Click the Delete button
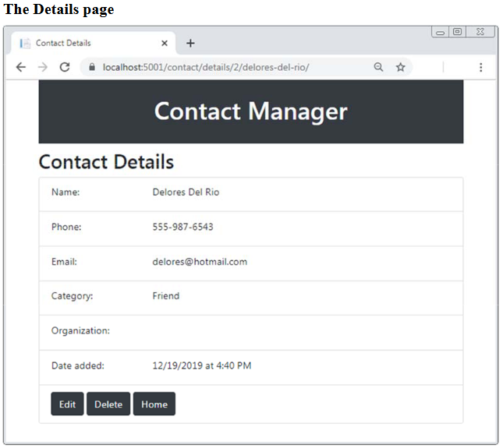The height and width of the screenshot is (448, 503). [108, 404]
